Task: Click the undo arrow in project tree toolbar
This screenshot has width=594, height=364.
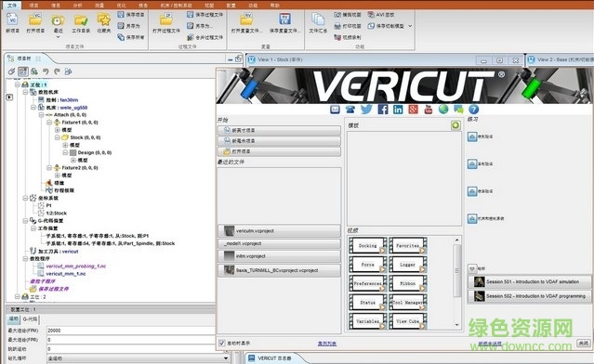Action: [x=46, y=71]
